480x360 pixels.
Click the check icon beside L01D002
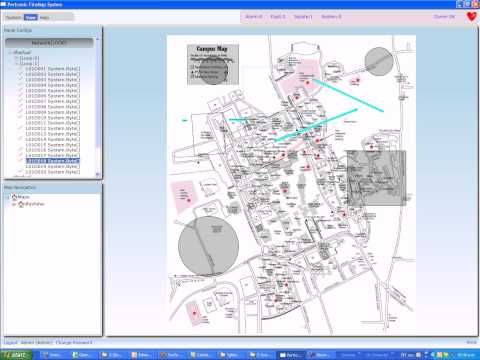click(x=21, y=74)
